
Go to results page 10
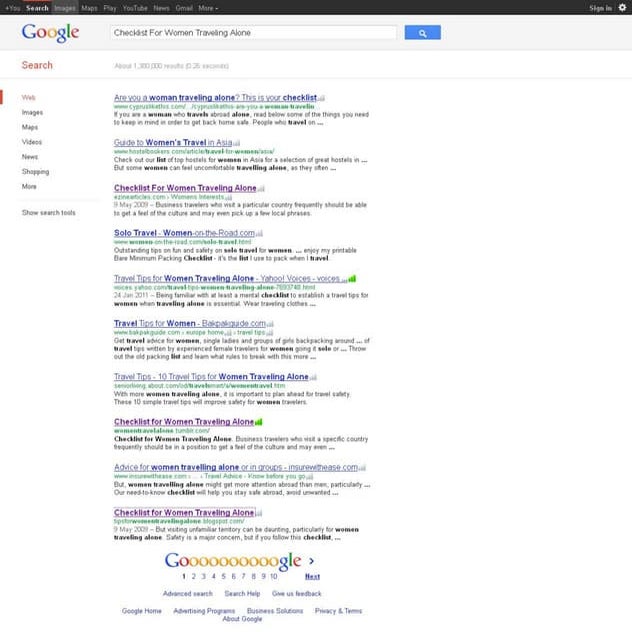point(274,577)
